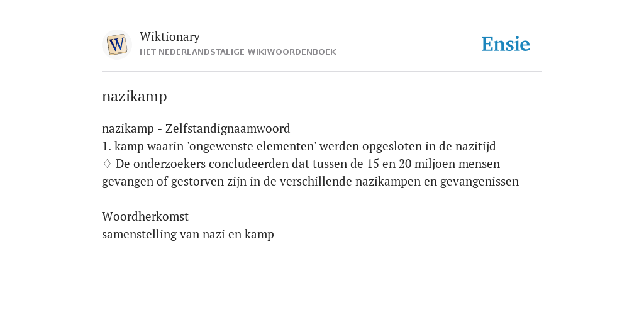The height and width of the screenshot is (322, 644).
Task: Click the diamond bullet before the example sentence
Action: coord(107,164)
